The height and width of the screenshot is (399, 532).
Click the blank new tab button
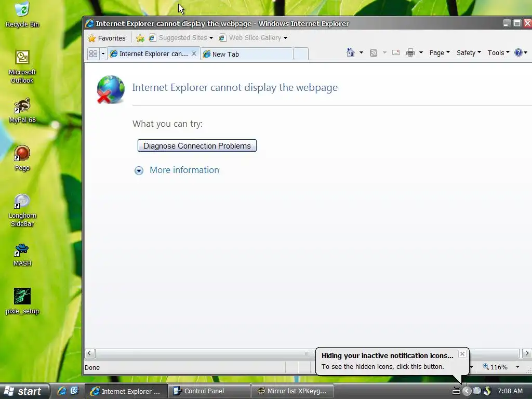301,54
